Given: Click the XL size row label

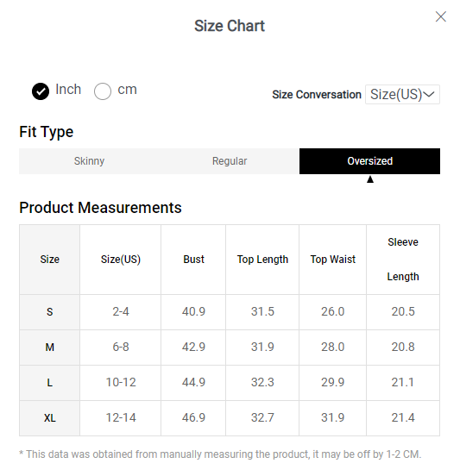Looking at the screenshot, I should pyautogui.click(x=50, y=418).
